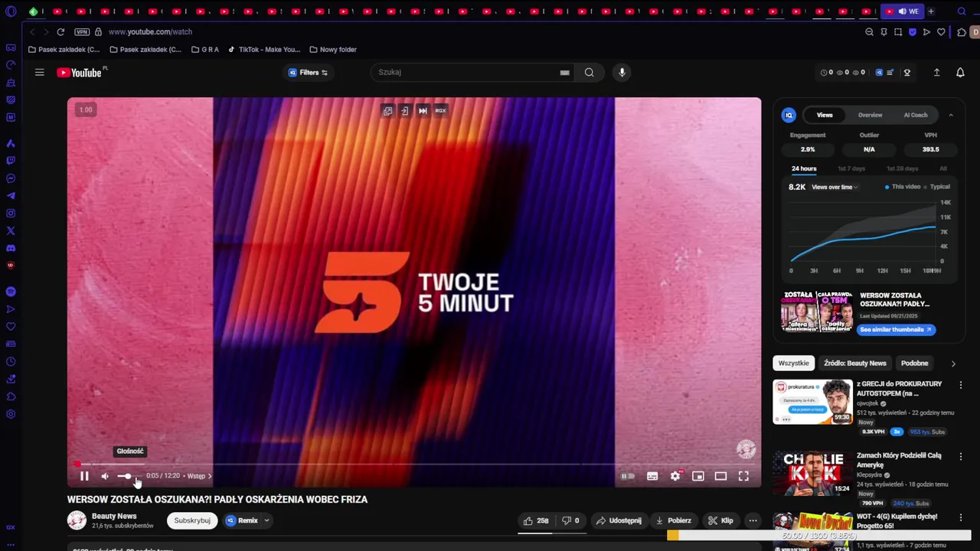980x551 pixels.
Task: Go to YouTube home via logo
Action: (80, 73)
